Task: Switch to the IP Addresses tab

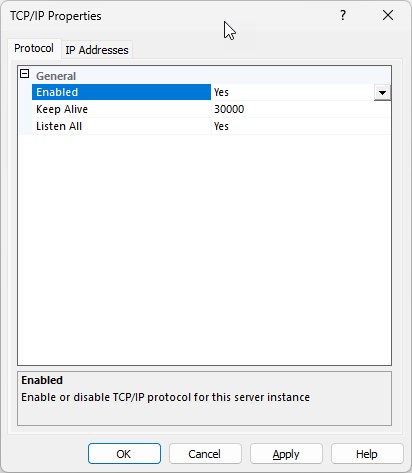Action: pos(97,50)
